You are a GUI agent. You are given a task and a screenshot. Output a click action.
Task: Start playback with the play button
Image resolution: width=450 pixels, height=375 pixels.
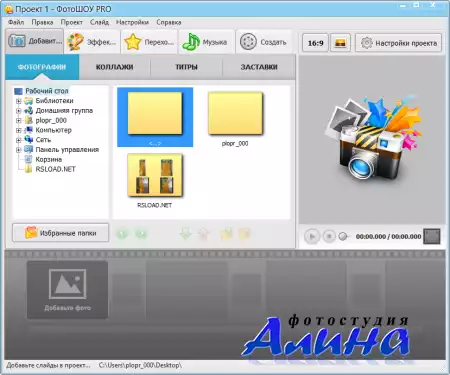312,236
